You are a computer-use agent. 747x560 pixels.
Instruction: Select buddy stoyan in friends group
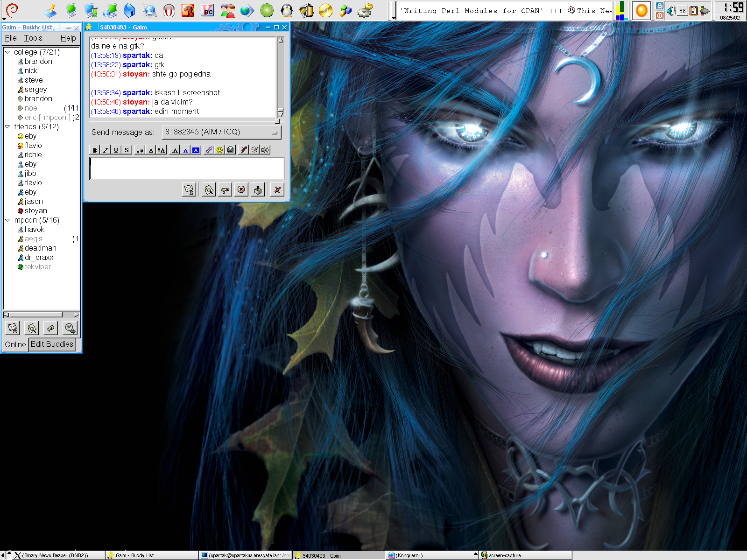tap(35, 211)
